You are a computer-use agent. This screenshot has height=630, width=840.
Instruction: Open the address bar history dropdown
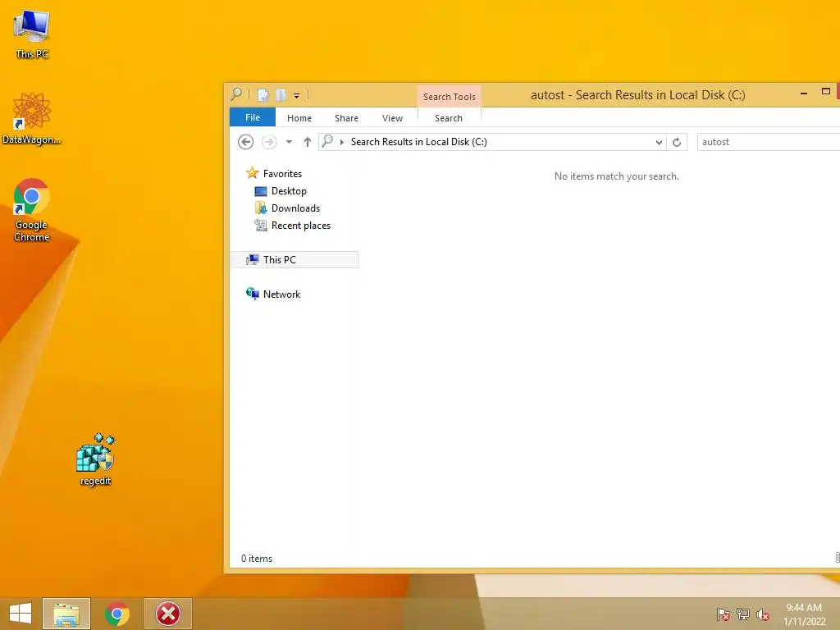point(659,143)
